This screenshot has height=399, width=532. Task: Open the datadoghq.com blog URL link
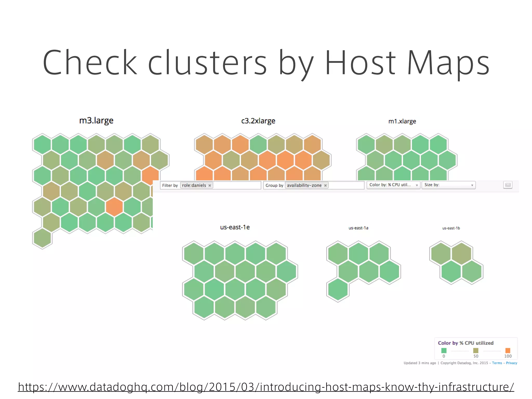coord(266,387)
